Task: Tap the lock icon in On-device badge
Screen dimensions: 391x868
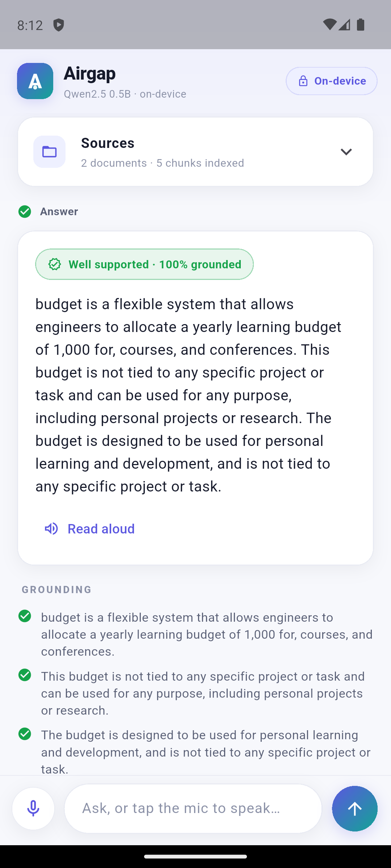Action: (x=303, y=81)
